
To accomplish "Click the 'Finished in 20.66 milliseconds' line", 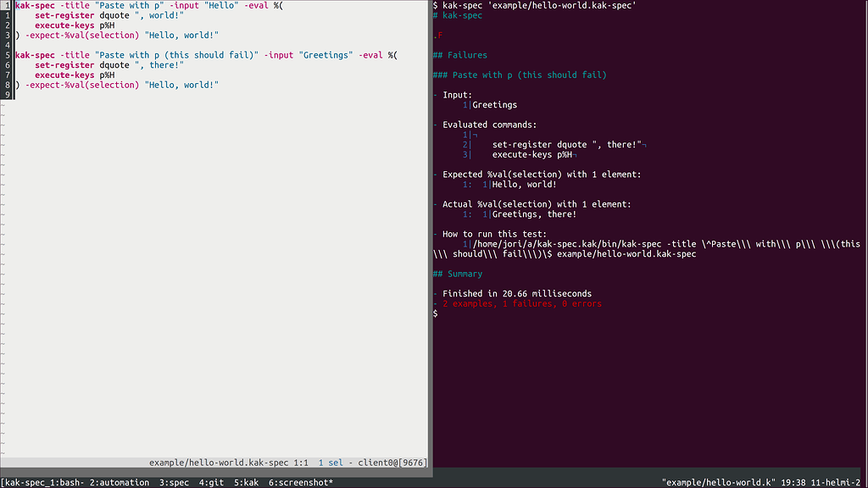I will (x=517, y=293).
